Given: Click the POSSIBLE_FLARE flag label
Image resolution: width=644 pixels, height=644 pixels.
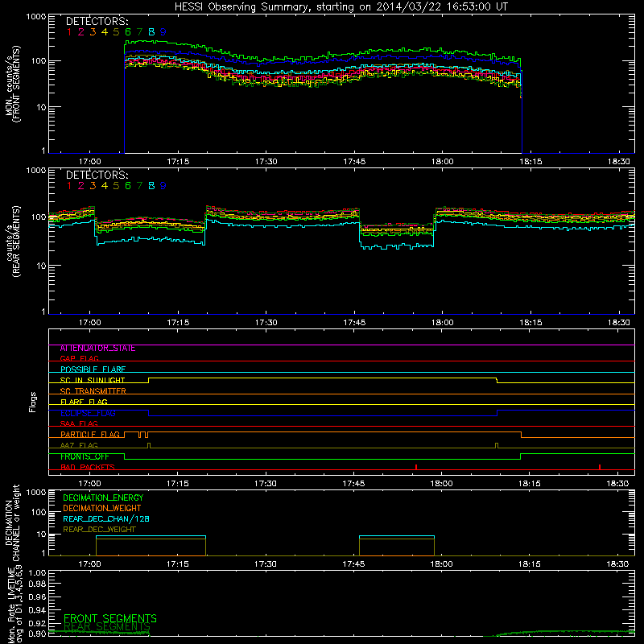Looking at the screenshot, I should [x=93, y=369].
